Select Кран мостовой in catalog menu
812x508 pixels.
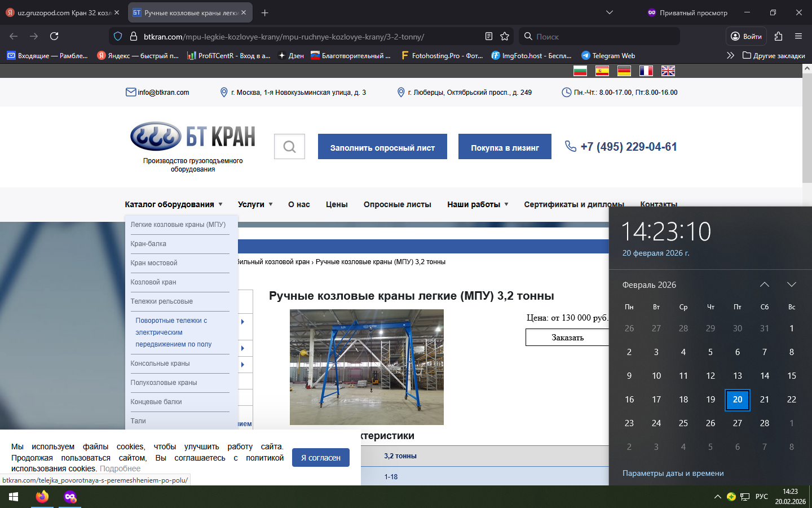pyautogui.click(x=154, y=263)
